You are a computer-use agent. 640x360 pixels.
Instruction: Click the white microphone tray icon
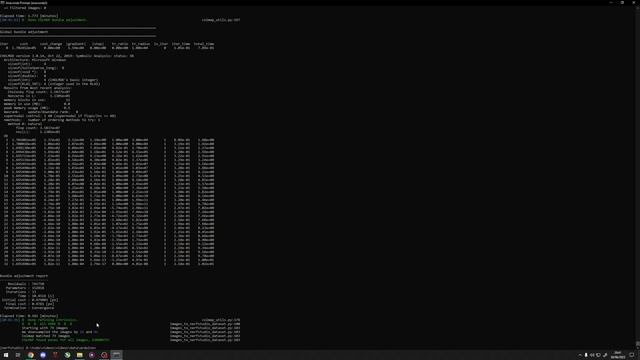(586, 355)
